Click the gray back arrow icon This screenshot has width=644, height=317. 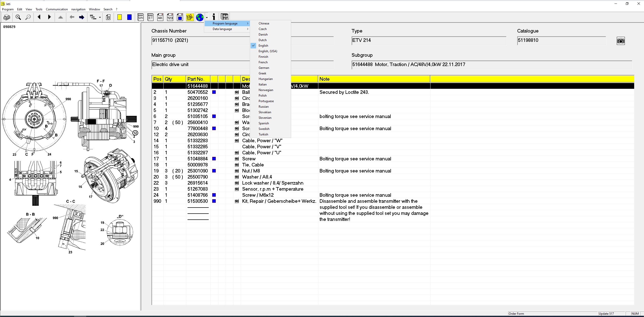pyautogui.click(x=72, y=17)
